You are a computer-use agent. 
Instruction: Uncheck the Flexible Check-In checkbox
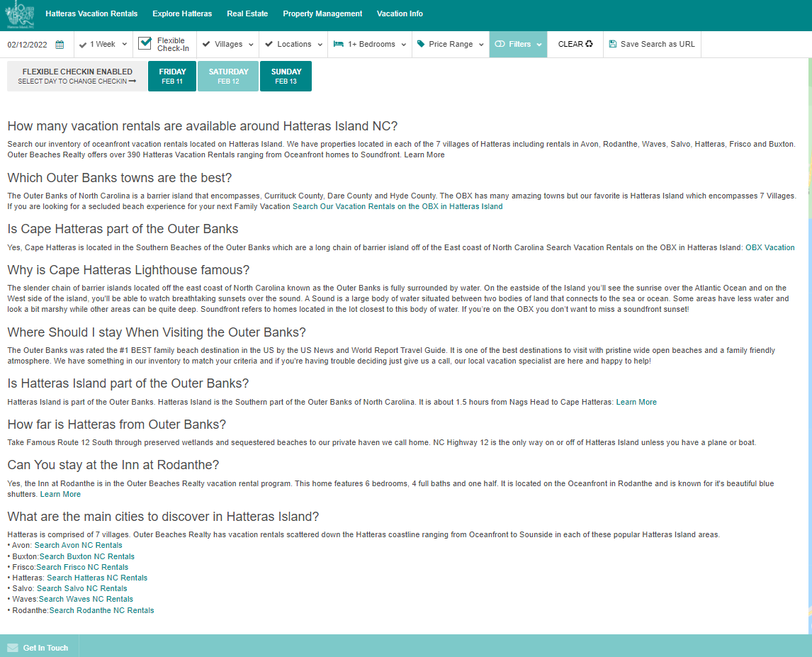[145, 44]
